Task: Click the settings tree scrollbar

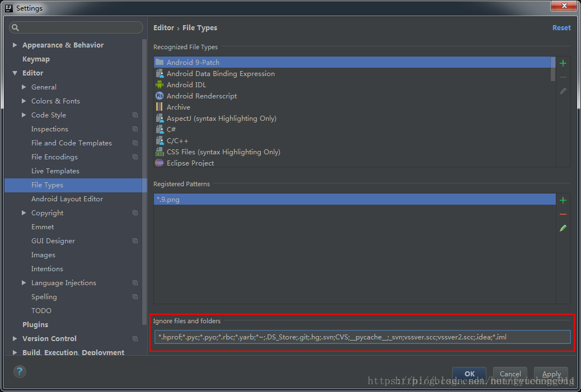Action: [144, 182]
